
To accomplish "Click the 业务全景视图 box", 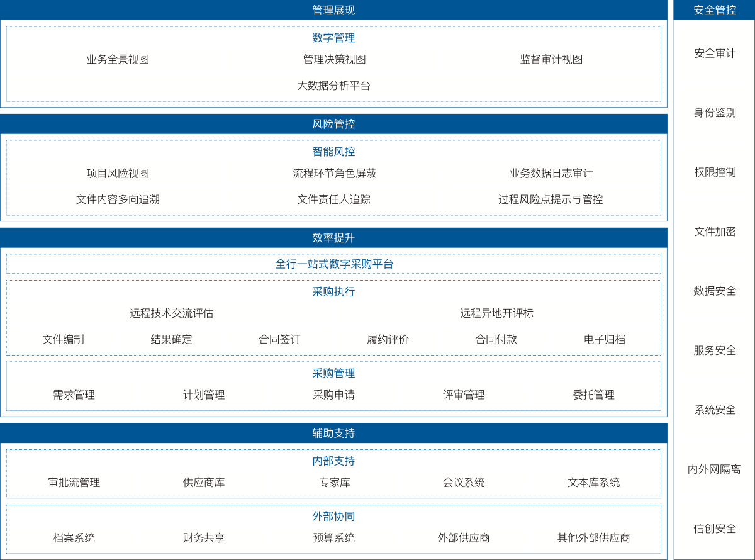I will coord(117,60).
